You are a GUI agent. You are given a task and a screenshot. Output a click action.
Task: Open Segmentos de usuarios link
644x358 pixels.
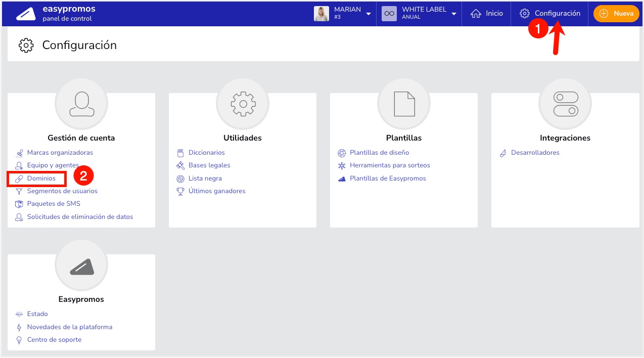click(x=62, y=191)
